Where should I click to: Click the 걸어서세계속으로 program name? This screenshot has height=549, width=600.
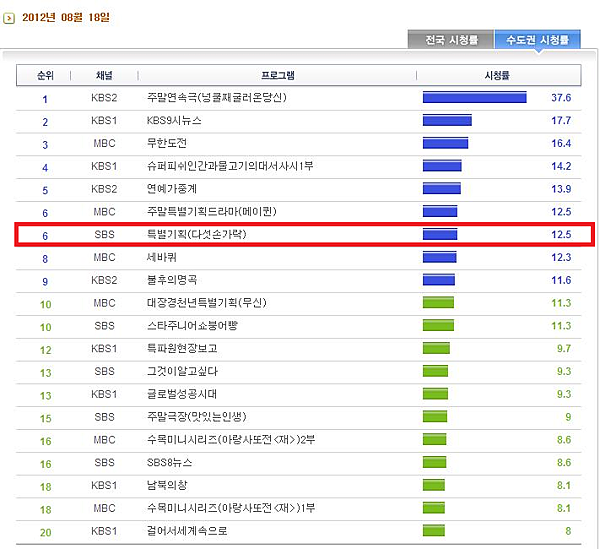[187, 531]
